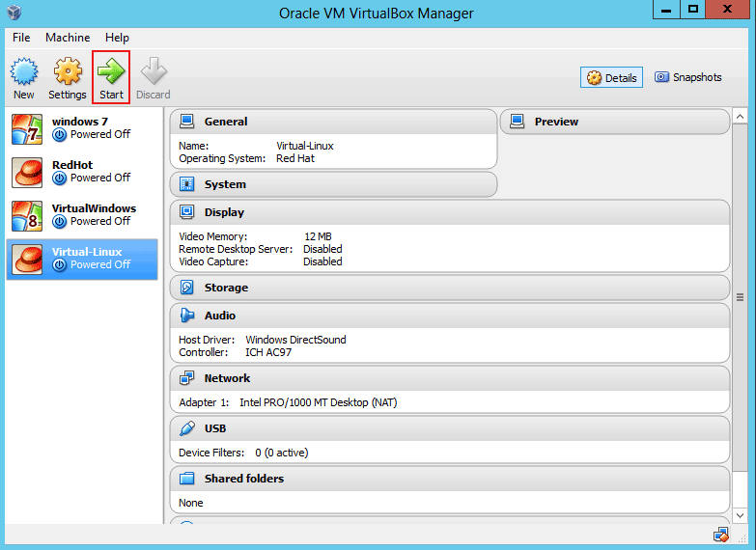Click the 'Adapter 1:' label

(204, 402)
